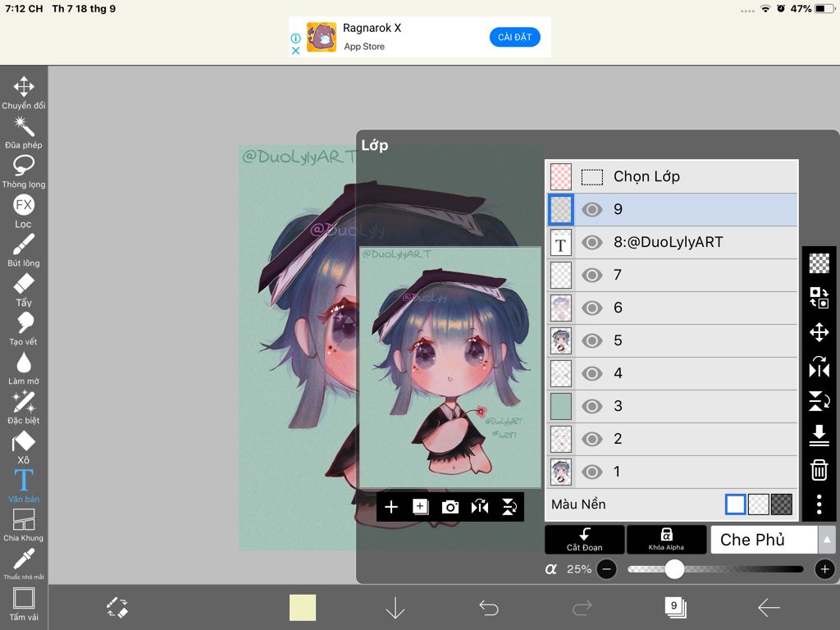840x630 pixels.
Task: Select the Chọn Lớp selection layer row
Action: [x=672, y=176]
